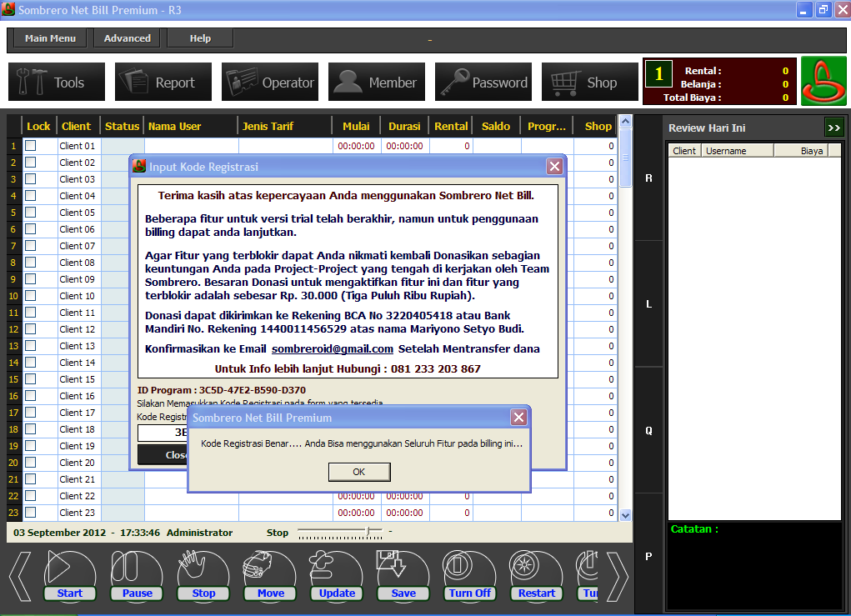Click the Kode Registrasi input field

click(x=163, y=433)
